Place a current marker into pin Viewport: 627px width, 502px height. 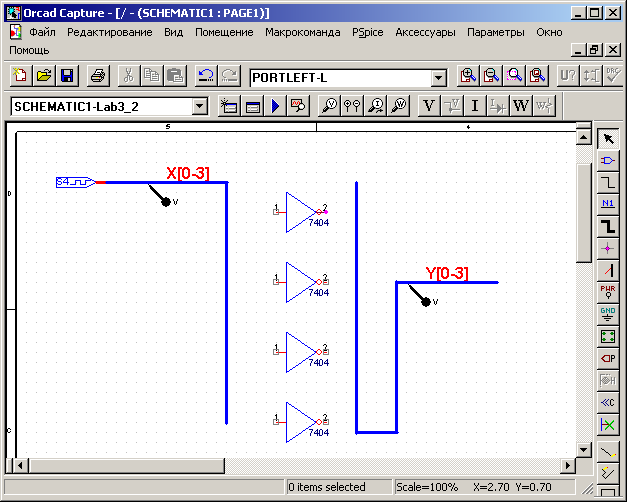tap(375, 106)
